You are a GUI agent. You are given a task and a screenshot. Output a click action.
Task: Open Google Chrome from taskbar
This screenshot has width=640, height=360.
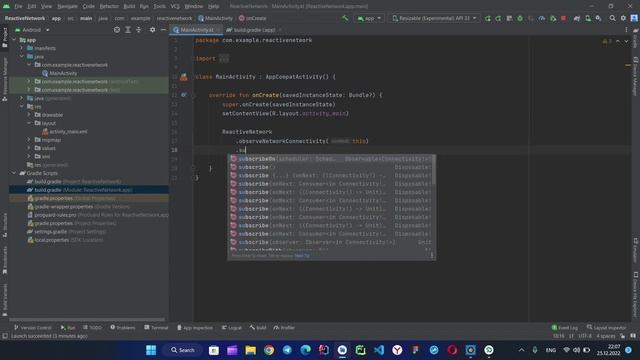(269, 350)
